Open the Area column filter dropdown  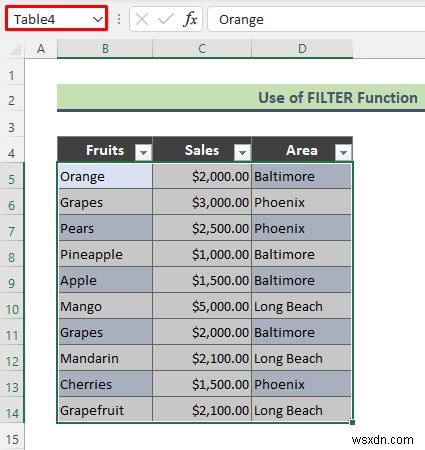point(343,152)
